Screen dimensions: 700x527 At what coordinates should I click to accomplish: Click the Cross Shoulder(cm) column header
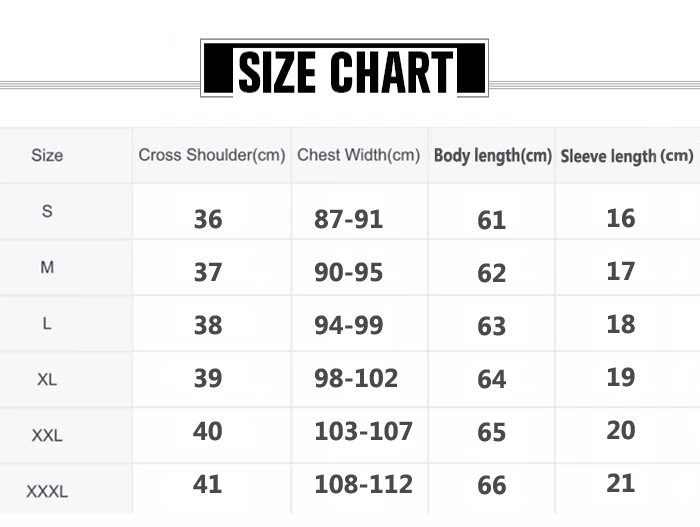[212, 155]
